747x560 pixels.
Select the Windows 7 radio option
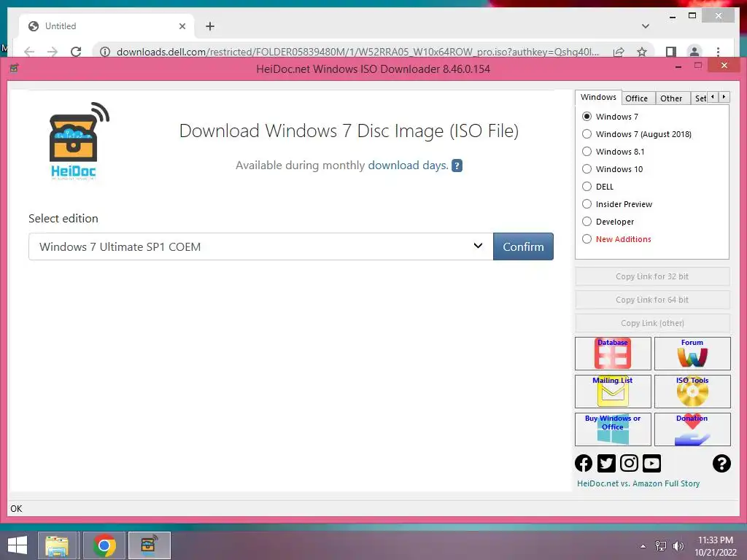pos(587,117)
